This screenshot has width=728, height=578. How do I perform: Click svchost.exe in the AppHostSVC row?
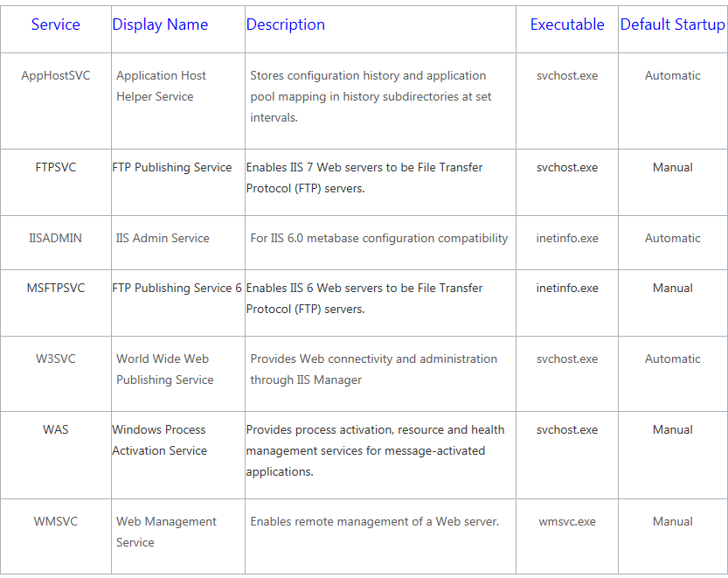(x=567, y=75)
